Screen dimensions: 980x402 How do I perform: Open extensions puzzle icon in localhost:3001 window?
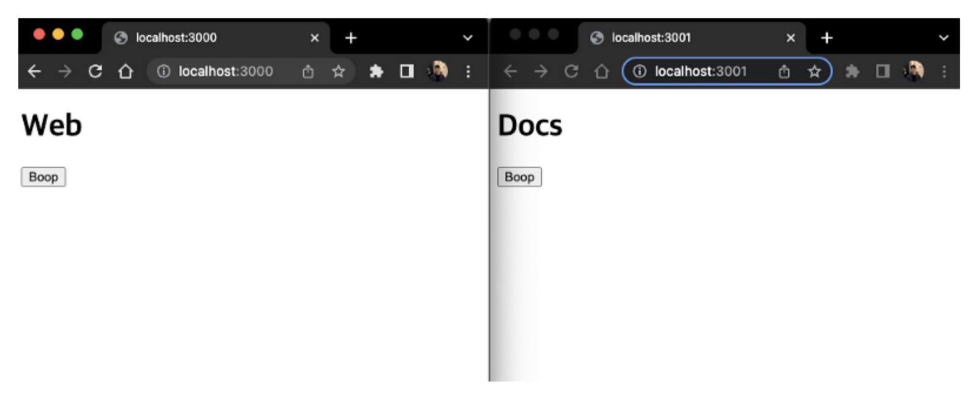(x=852, y=72)
